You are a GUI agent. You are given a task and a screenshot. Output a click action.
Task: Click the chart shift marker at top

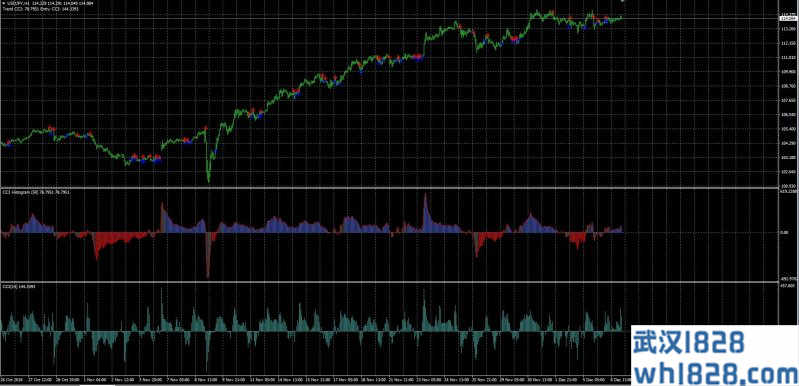tap(622, 2)
